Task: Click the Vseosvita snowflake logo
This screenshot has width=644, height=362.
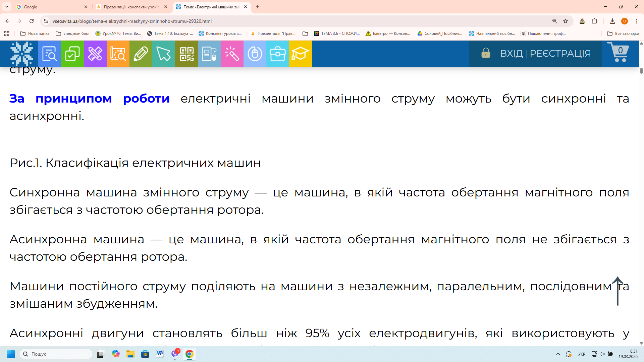Action: coord(22,54)
